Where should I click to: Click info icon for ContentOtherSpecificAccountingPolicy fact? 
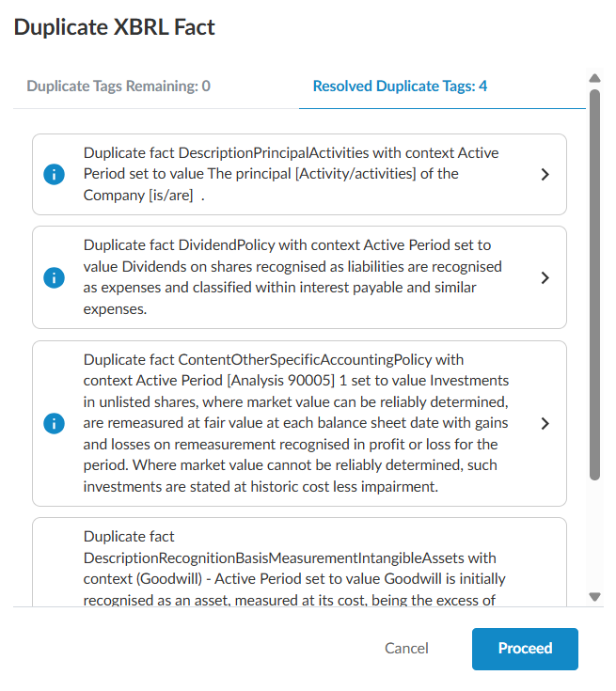(55, 424)
